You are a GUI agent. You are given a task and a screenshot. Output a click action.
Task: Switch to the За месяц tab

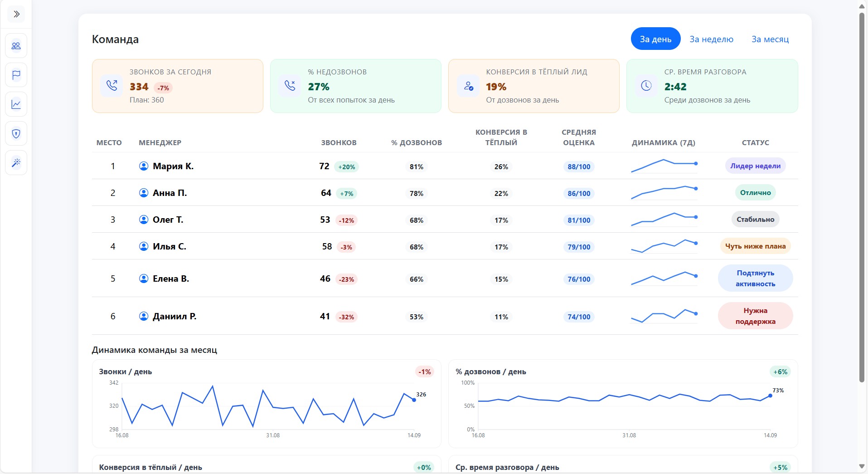pyautogui.click(x=770, y=39)
